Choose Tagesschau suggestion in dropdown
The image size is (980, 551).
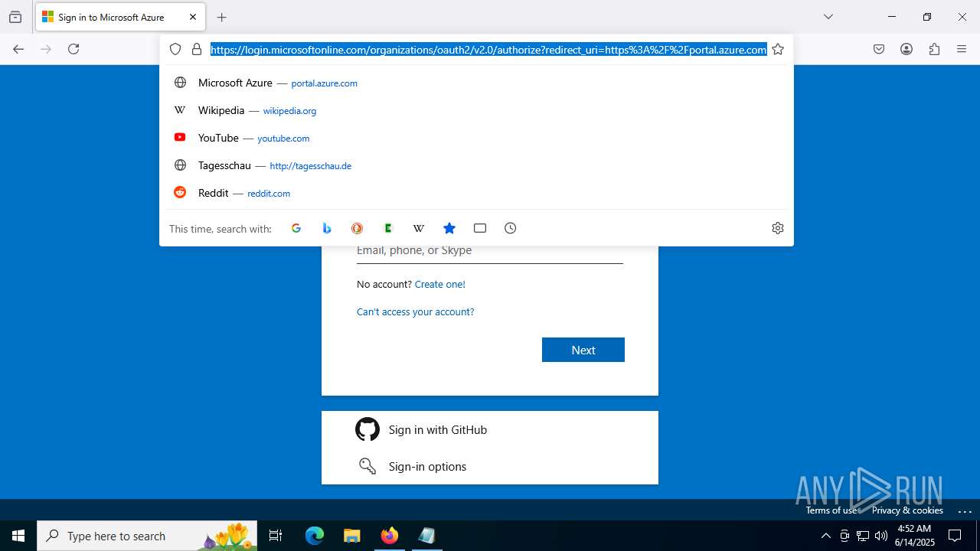[476, 165]
